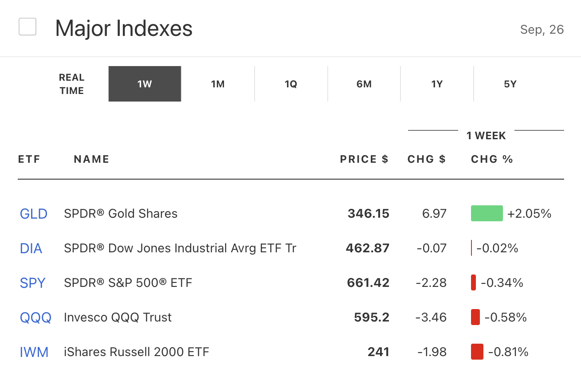Switch to the REAL TIME tab
Image resolution: width=581 pixels, height=392 pixels.
(x=71, y=84)
